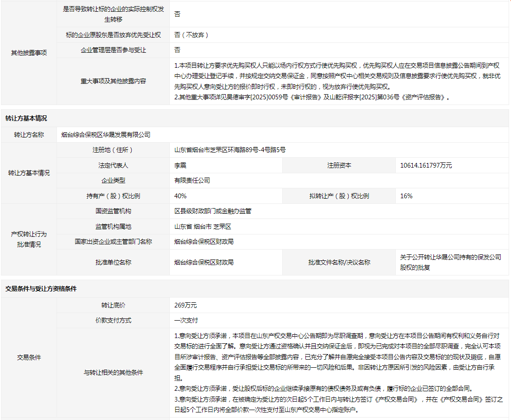Screen dimensions: 511x420
Task: Click the "其他披露事项" row header cell
Action: tap(29, 53)
